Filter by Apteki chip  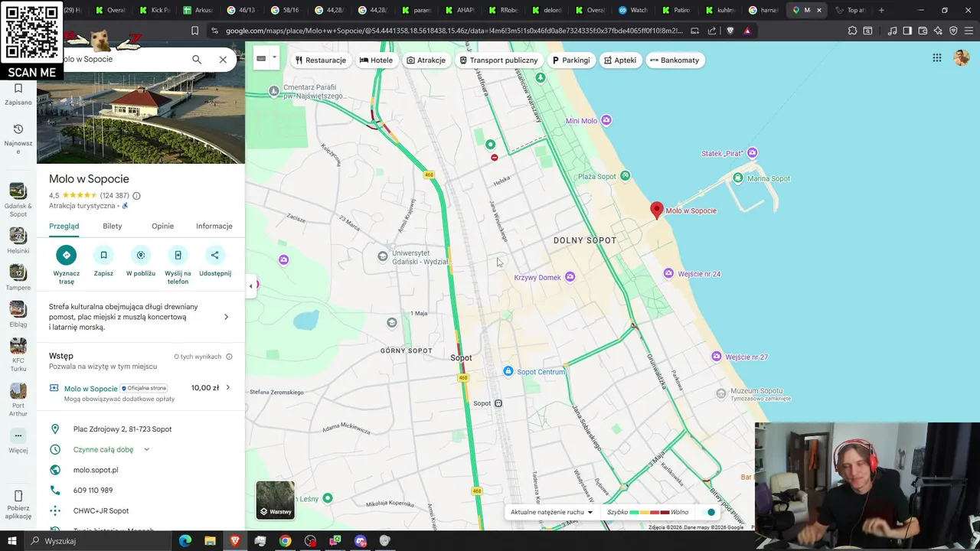click(620, 60)
